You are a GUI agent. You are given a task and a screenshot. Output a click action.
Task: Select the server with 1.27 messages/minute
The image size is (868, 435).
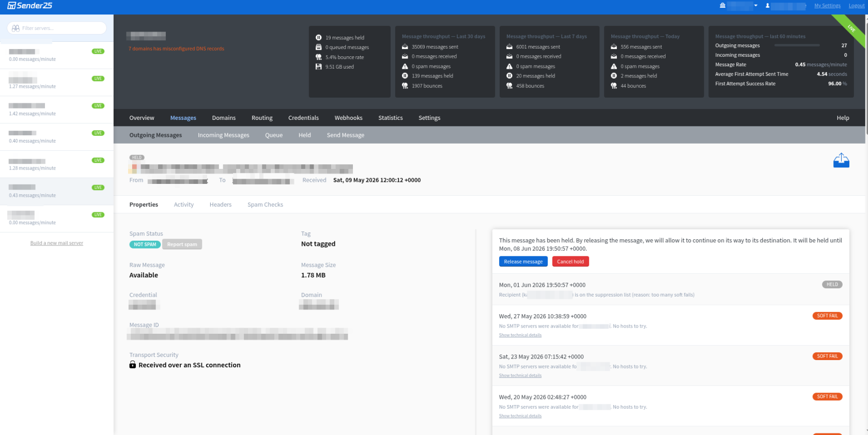(x=57, y=83)
